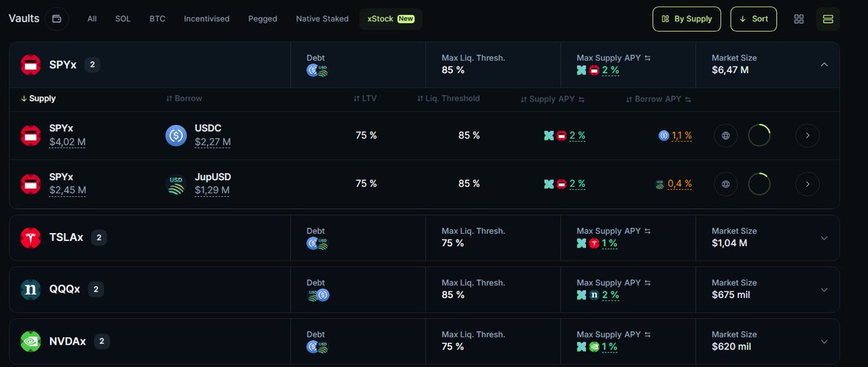Screen dimensions: 868x367
Task: Click TSLAx 1 % Max Supply APY value
Action: pyautogui.click(x=609, y=243)
